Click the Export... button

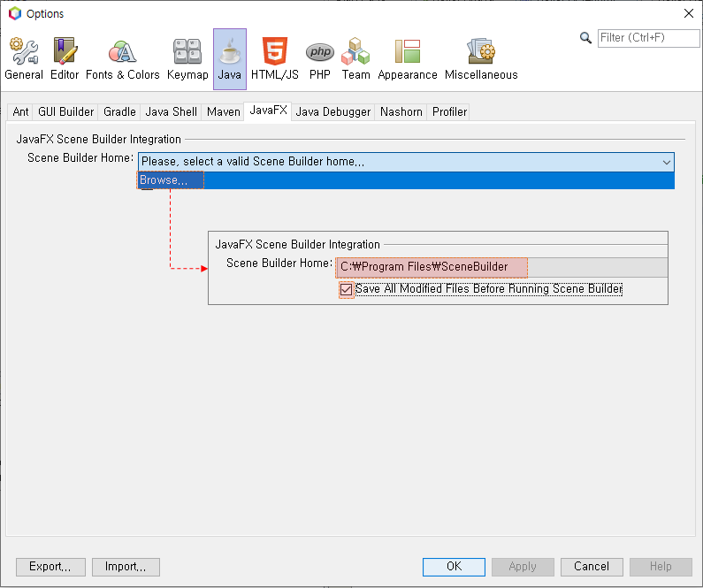pyautogui.click(x=50, y=567)
